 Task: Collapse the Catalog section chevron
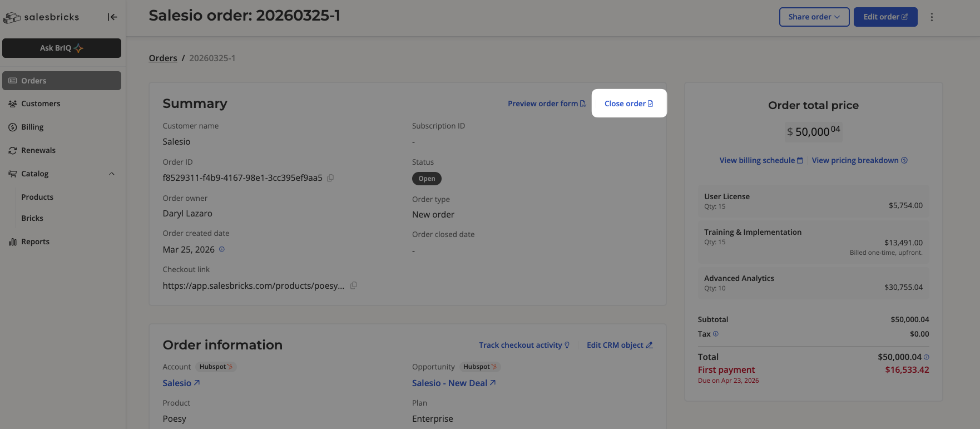coord(112,174)
